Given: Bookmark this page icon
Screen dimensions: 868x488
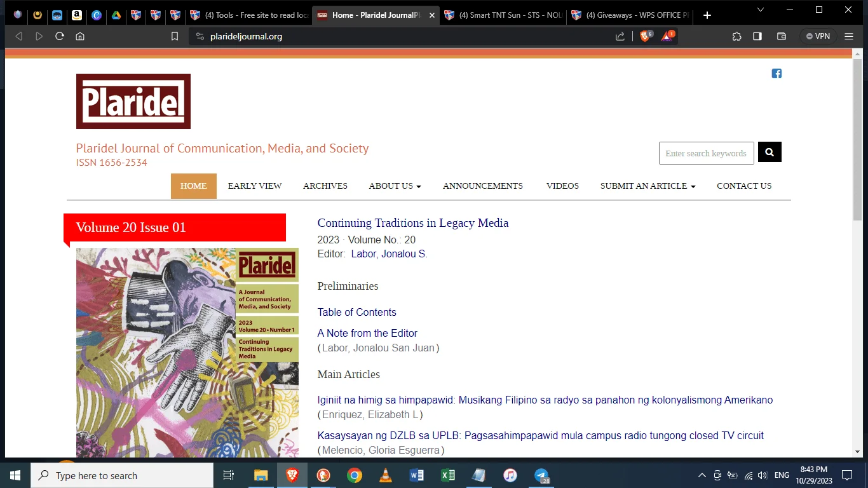Looking at the screenshot, I should [175, 36].
